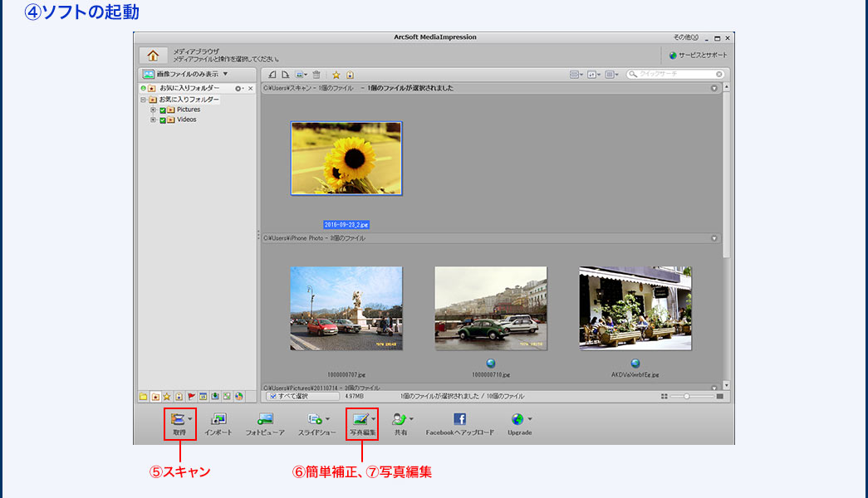Toggle the Videos folder checkbox
The height and width of the screenshot is (498, 868).
point(163,120)
